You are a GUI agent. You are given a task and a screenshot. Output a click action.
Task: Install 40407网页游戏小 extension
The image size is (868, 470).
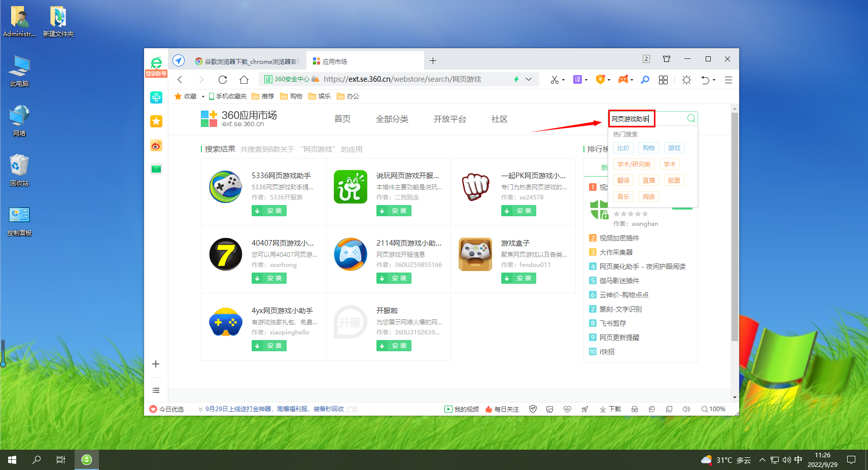[269, 278]
